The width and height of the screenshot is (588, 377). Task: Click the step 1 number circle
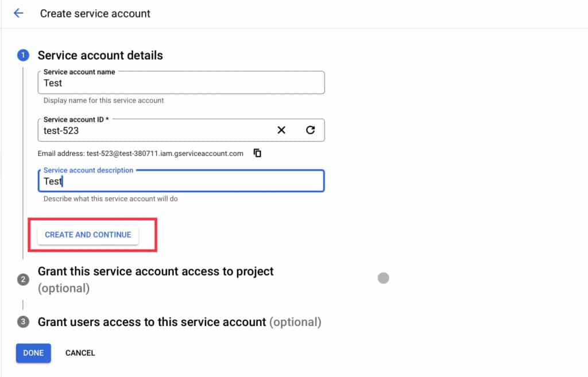pos(23,56)
